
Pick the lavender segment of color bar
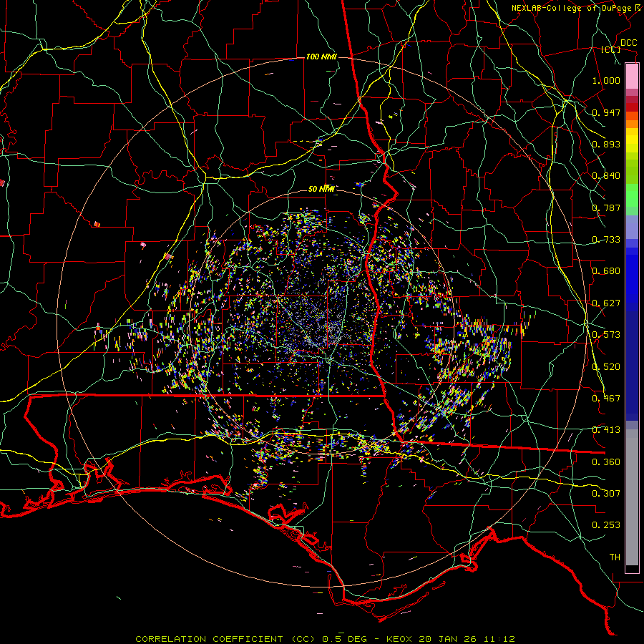click(632, 227)
